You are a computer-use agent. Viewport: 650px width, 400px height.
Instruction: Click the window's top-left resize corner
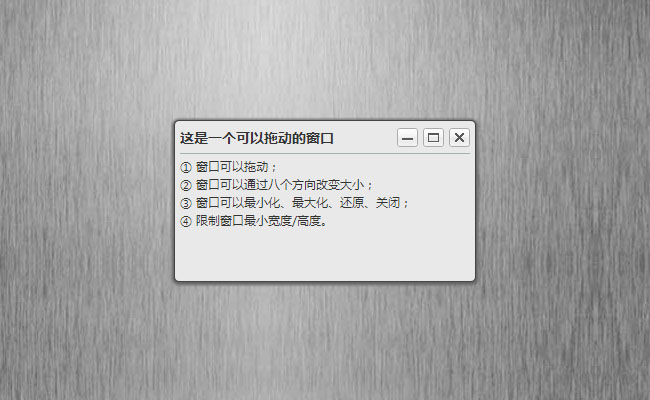(177, 123)
